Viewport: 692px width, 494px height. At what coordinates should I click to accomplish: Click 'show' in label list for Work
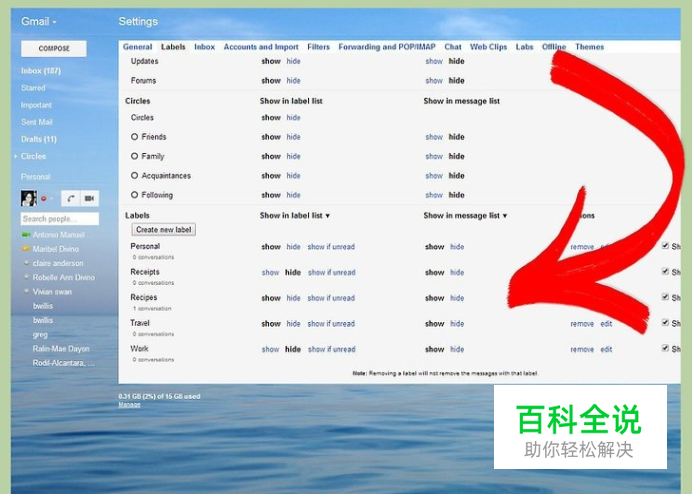(270, 349)
